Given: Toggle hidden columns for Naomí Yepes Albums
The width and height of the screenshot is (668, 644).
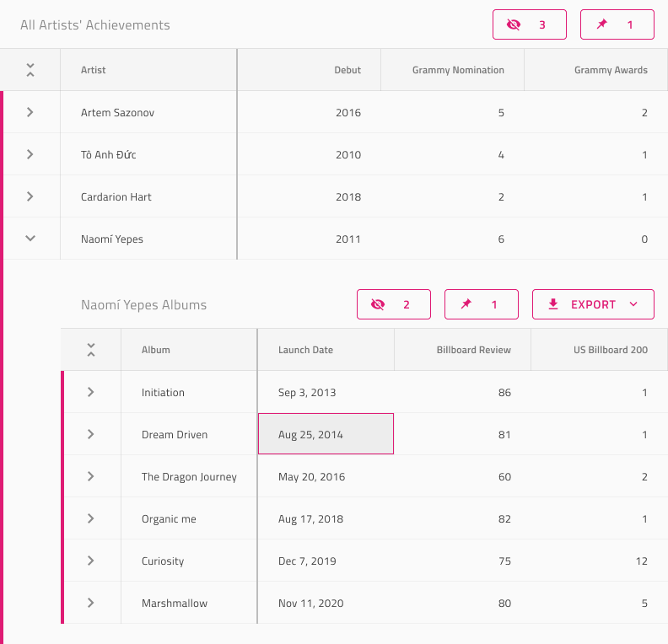Looking at the screenshot, I should point(393,304).
